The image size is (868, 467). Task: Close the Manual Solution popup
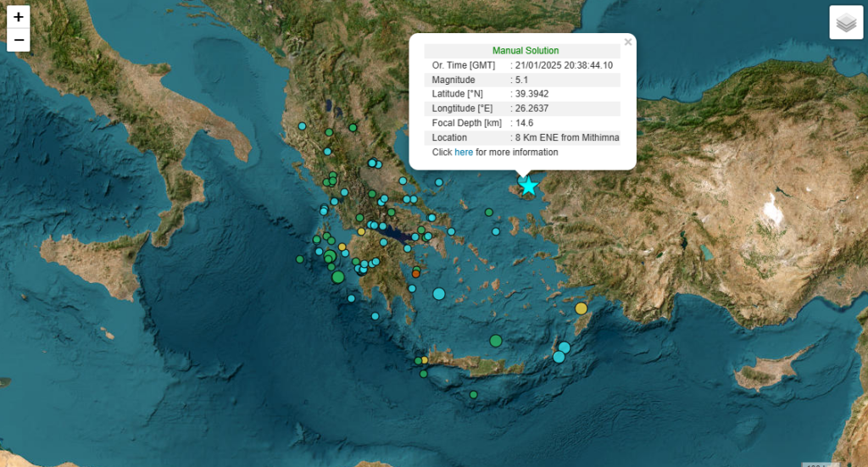tap(628, 42)
